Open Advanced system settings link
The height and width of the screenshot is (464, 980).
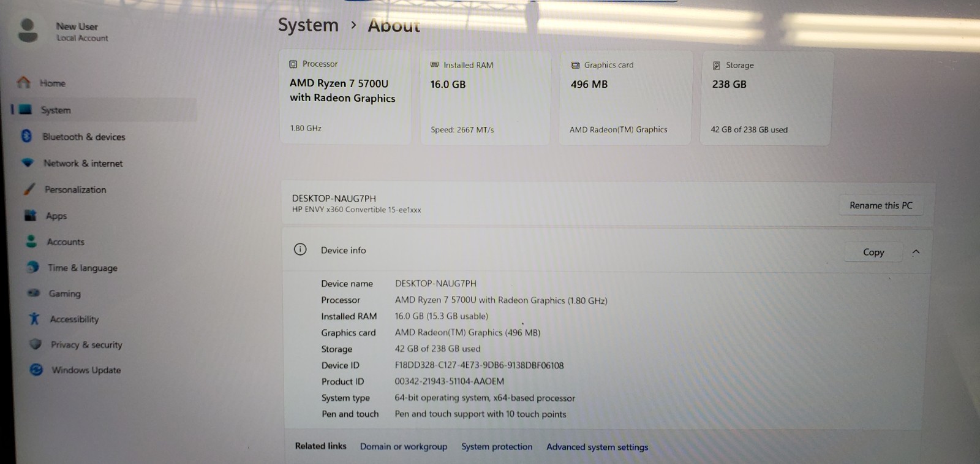597,447
